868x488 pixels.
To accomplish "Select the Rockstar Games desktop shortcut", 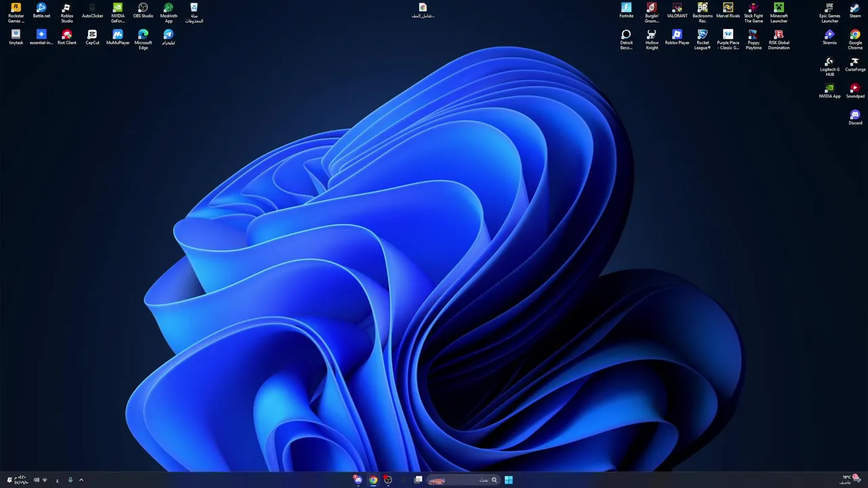I will [x=16, y=13].
